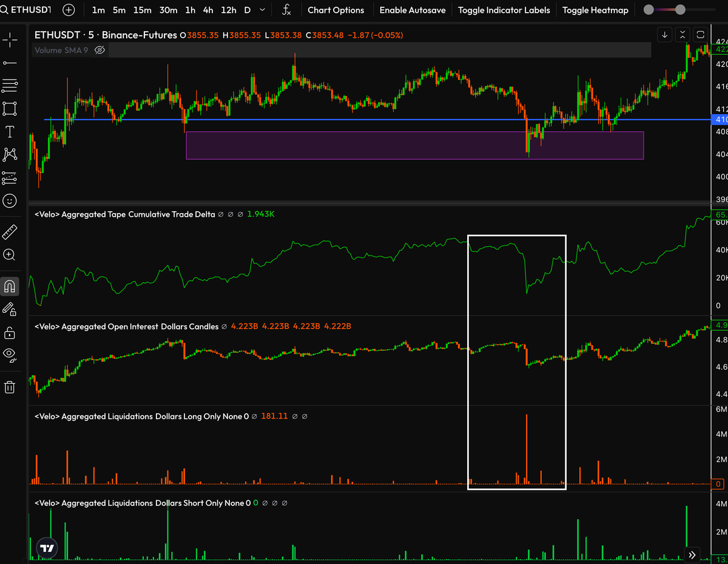Click the left heatmap slider handle

point(649,10)
